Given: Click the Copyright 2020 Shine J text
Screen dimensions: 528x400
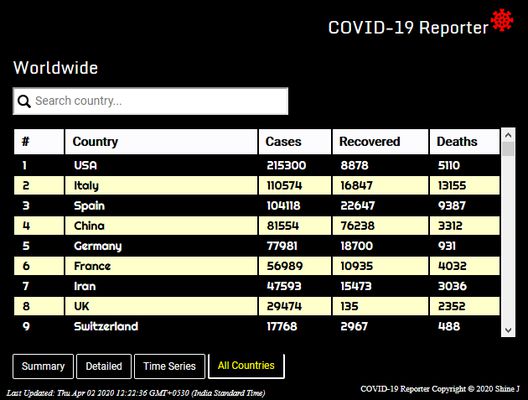Looking at the screenshot, I should pos(440,389).
